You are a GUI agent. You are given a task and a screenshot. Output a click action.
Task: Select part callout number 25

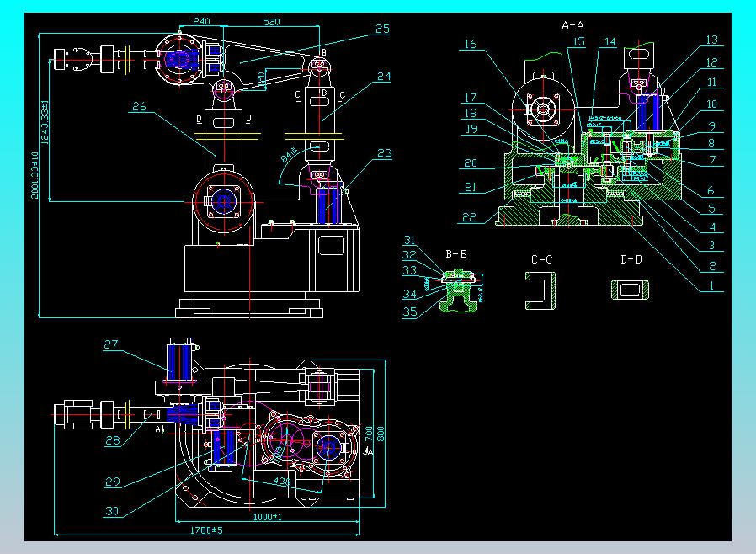tap(382, 29)
